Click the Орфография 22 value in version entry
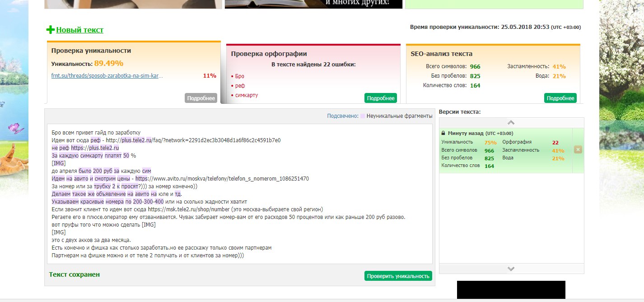This screenshot has height=302, width=644. (555, 142)
